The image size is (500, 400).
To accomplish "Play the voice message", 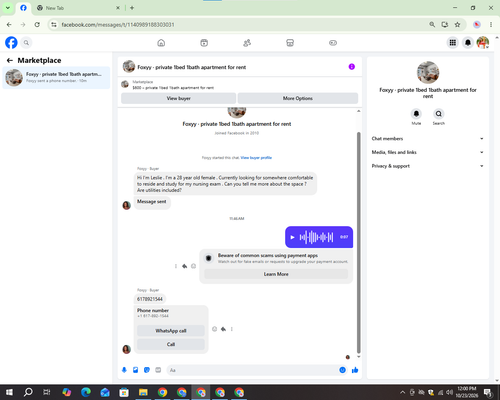I will pyautogui.click(x=292, y=237).
